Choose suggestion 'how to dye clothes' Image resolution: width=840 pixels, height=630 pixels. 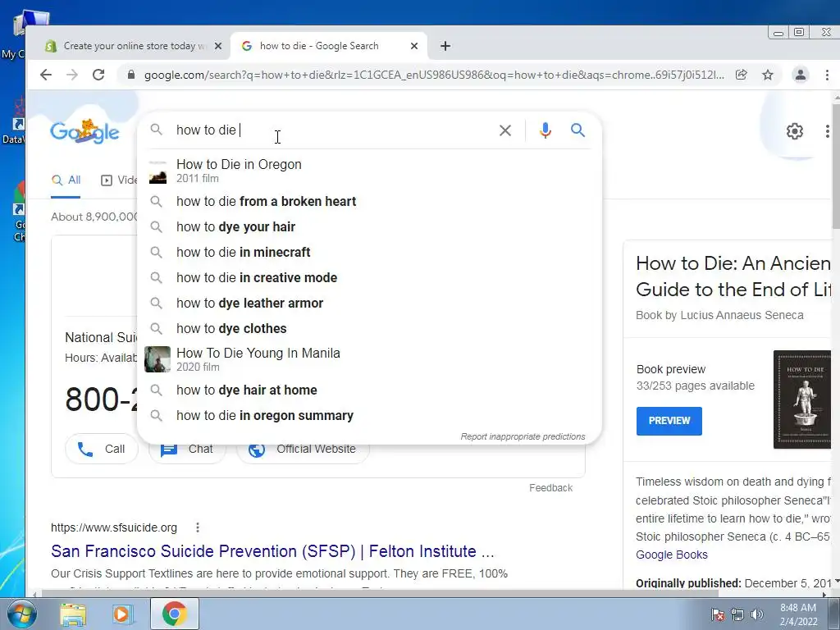(x=370, y=328)
